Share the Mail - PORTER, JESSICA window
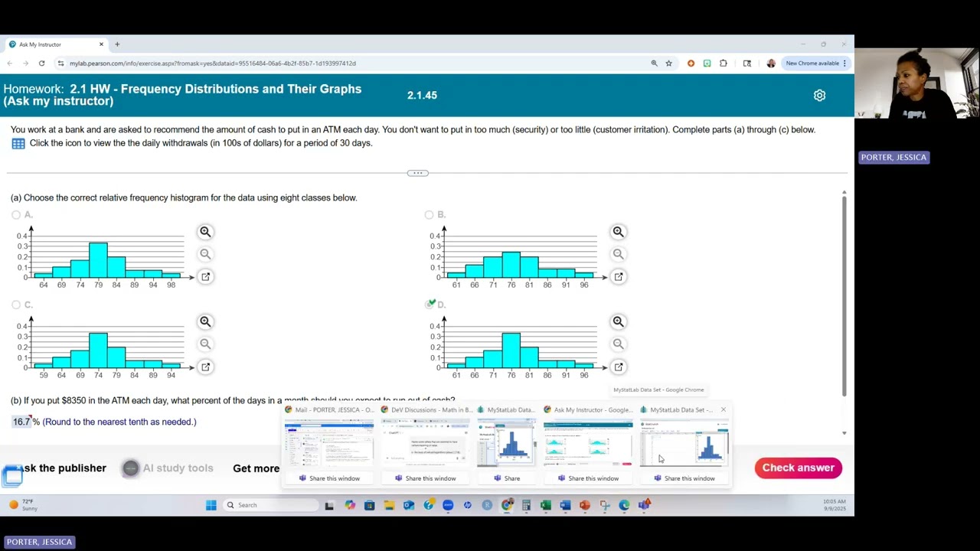Viewport: 980px width, 551px height. [329, 478]
